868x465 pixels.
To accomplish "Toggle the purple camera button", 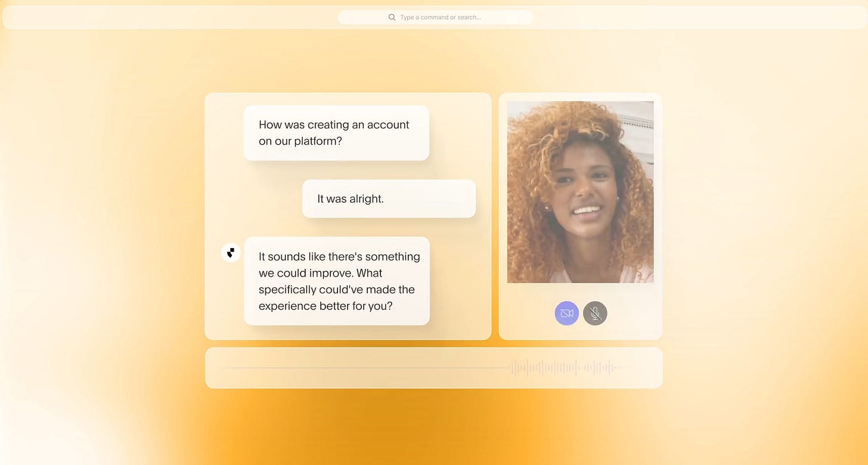I will click(x=566, y=313).
